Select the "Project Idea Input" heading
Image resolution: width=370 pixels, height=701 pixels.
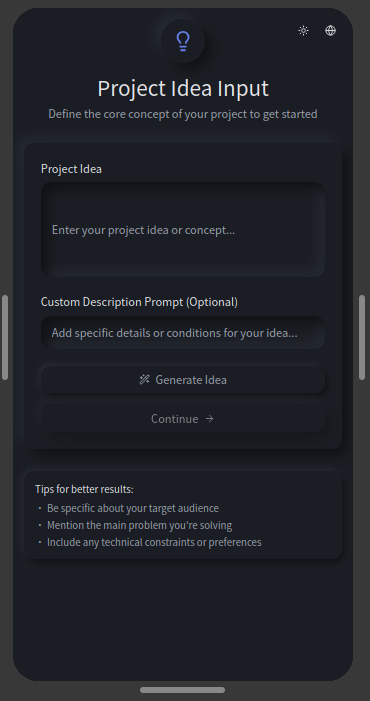[x=183, y=88]
